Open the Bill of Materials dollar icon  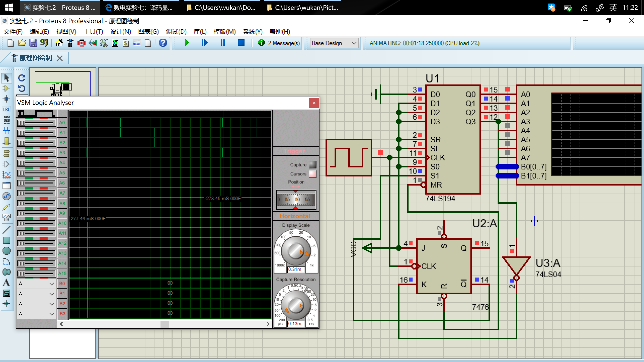pyautogui.click(x=126, y=43)
